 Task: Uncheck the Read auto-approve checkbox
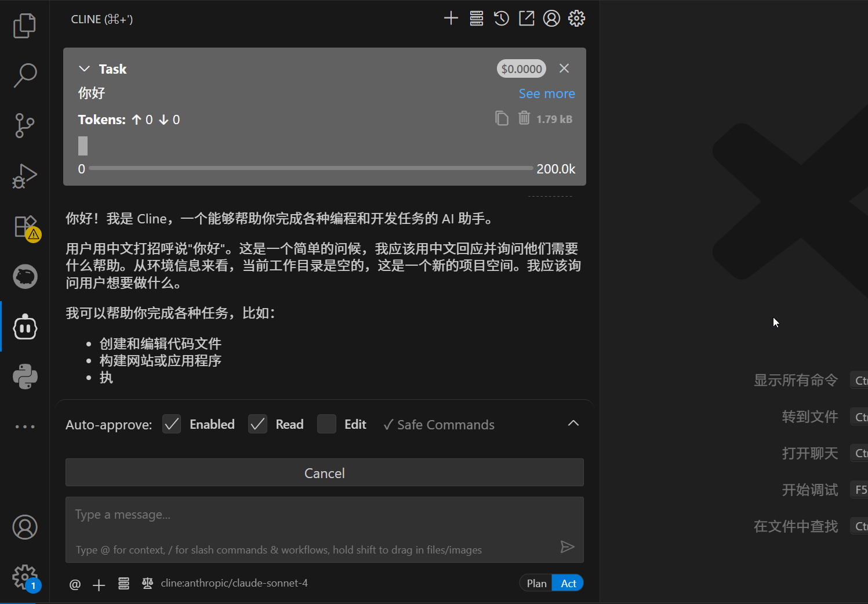[x=257, y=424]
